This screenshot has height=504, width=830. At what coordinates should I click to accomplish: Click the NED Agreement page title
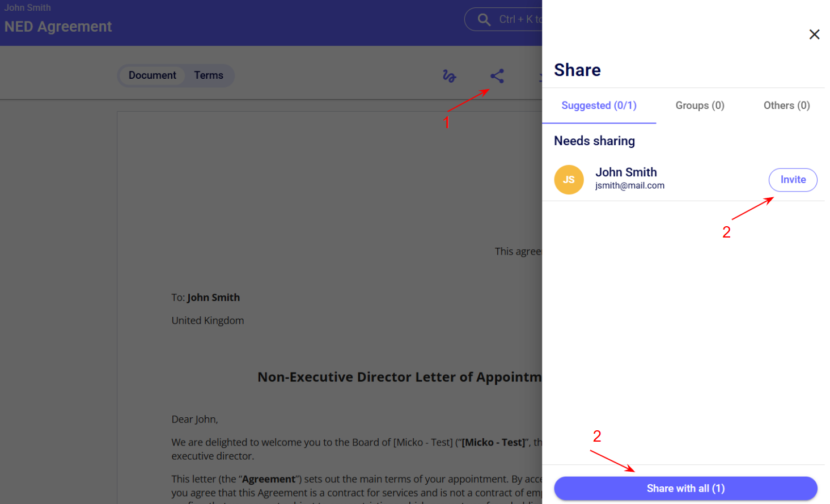click(x=58, y=27)
